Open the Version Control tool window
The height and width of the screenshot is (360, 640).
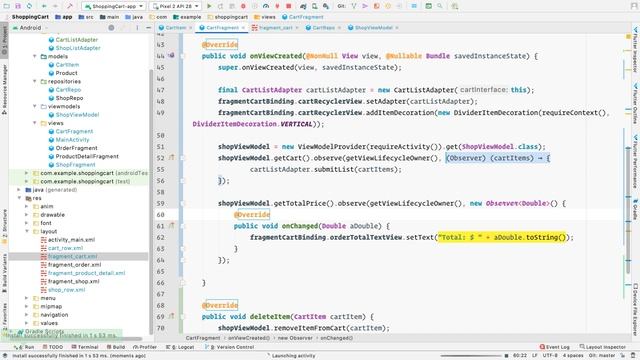(x=229, y=347)
